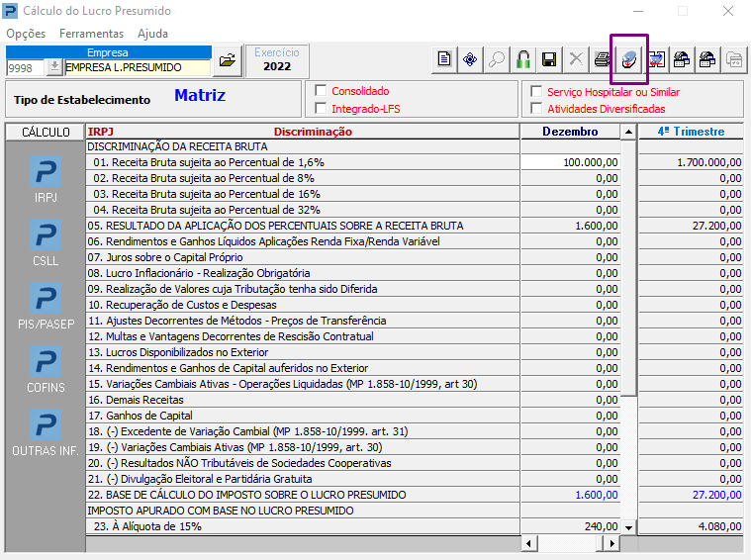Save using the floppy disk icon
This screenshot has height=560, width=751.
pos(549,60)
